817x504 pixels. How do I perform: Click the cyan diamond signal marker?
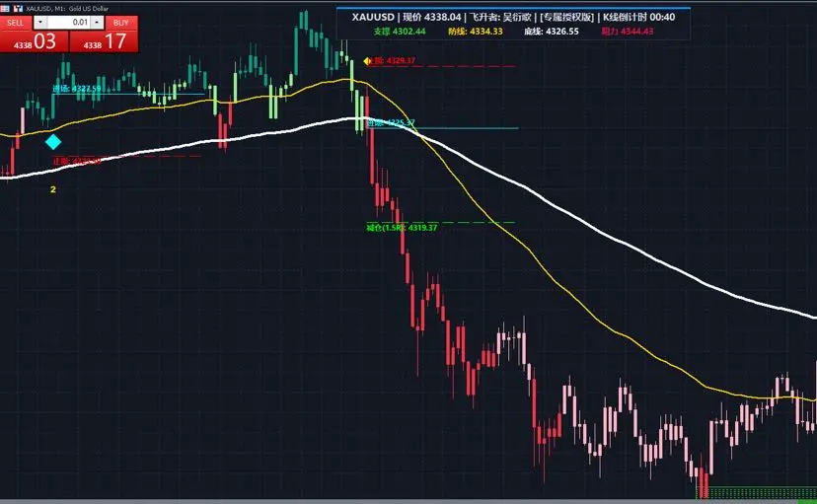click(52, 142)
